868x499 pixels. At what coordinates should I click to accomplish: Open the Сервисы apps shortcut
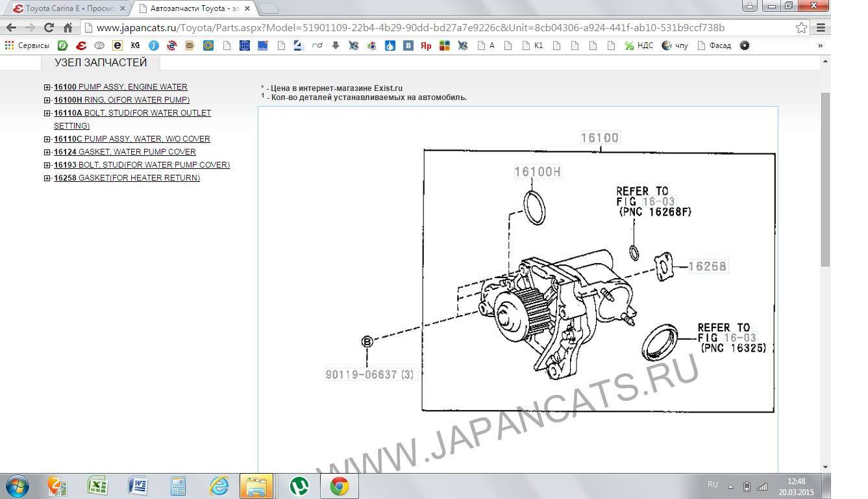point(27,45)
